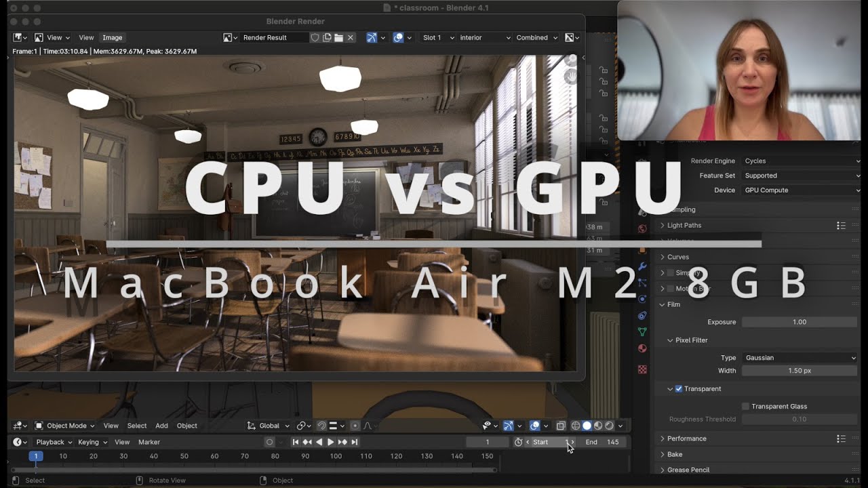The height and width of the screenshot is (488, 868).
Task: Adjust the Film Exposure slider
Action: 800,322
